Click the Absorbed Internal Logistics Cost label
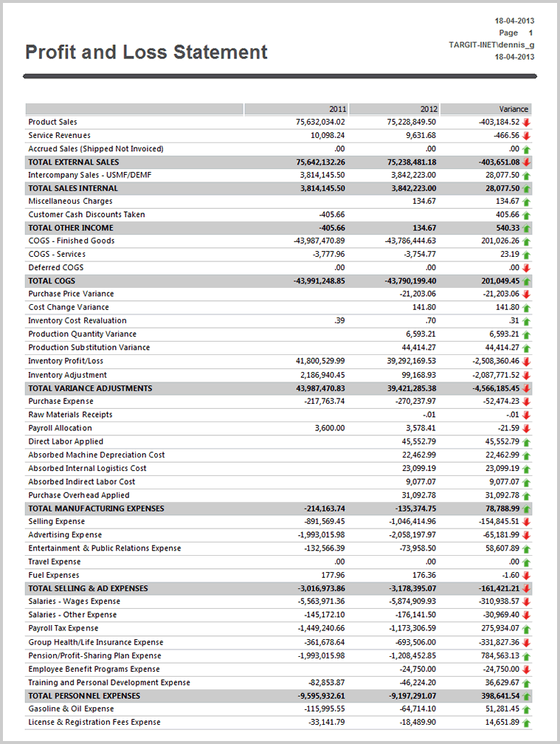Screen dimensions: 560x744 (87, 468)
